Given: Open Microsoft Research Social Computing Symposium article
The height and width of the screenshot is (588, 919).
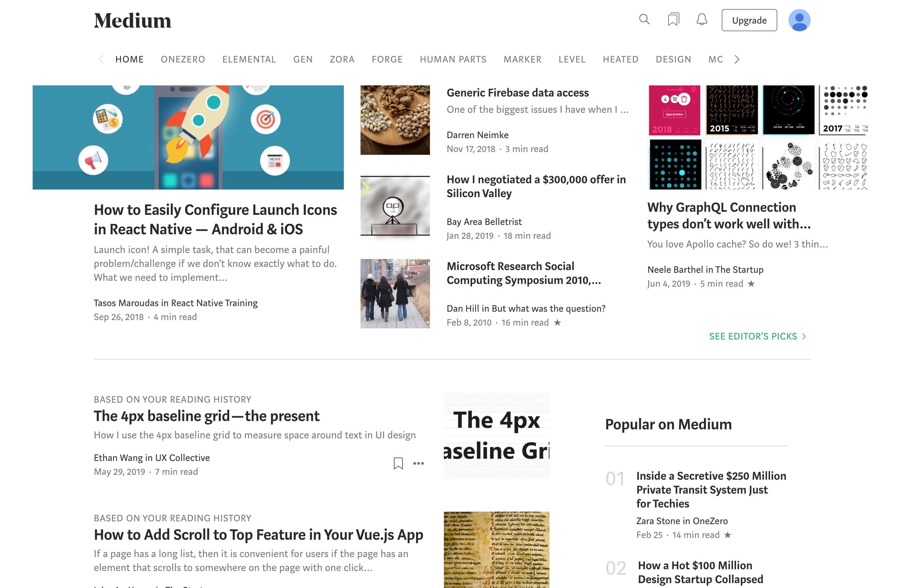Looking at the screenshot, I should (524, 274).
